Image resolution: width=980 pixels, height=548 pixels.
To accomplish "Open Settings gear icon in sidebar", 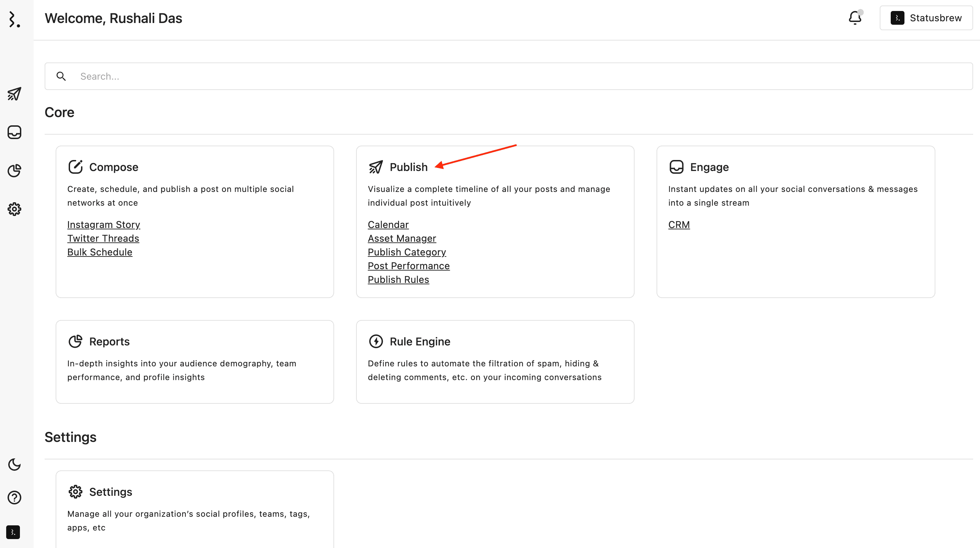I will [x=14, y=209].
